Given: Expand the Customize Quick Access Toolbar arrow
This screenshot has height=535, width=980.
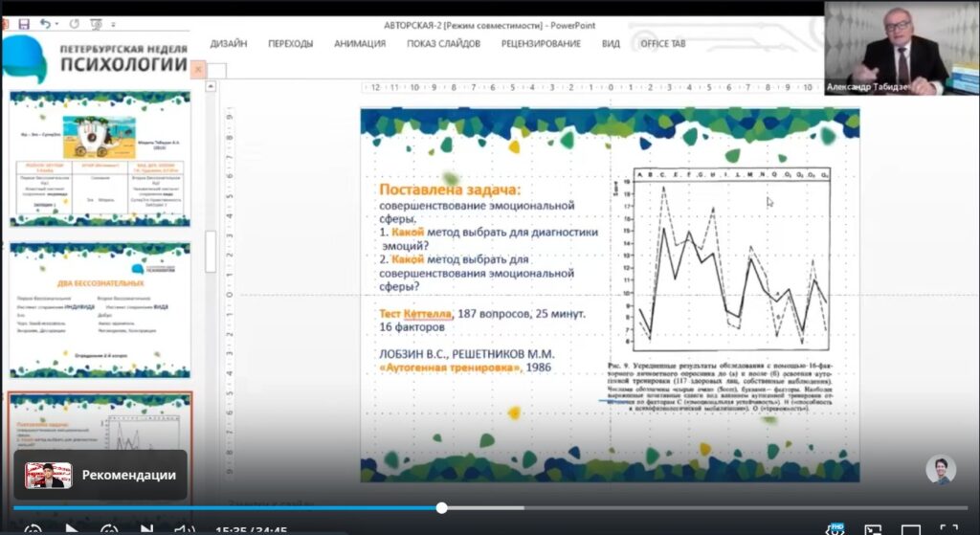Looking at the screenshot, I should 115,23.
